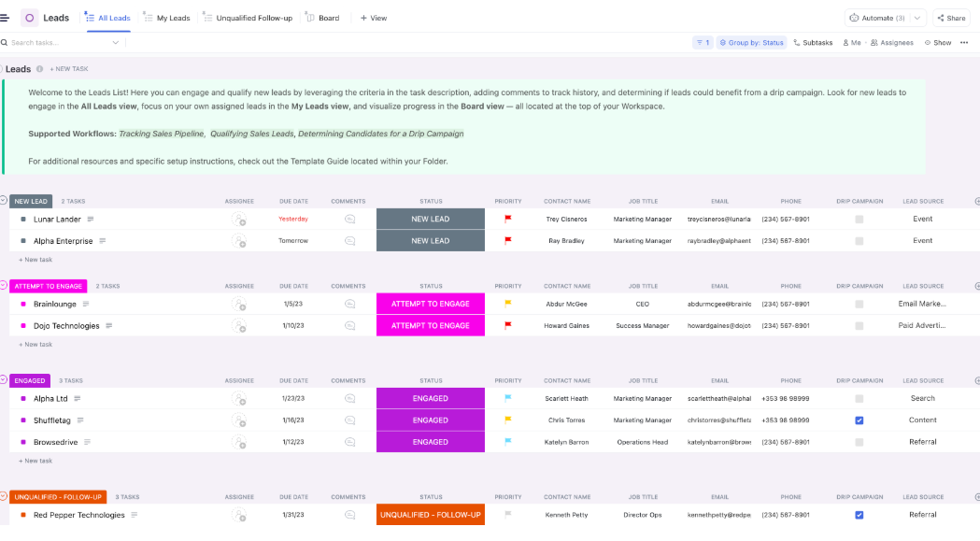Change priority flag of Brainlounge
This screenshot has height=541, width=980.
(508, 304)
